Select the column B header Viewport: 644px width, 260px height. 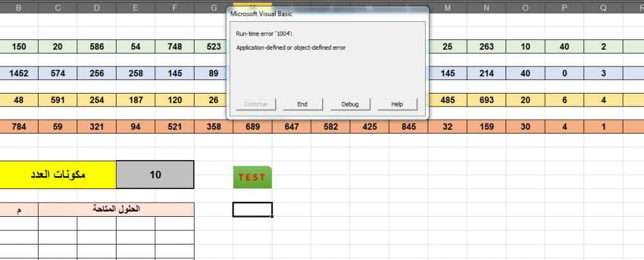pyautogui.click(x=17, y=8)
